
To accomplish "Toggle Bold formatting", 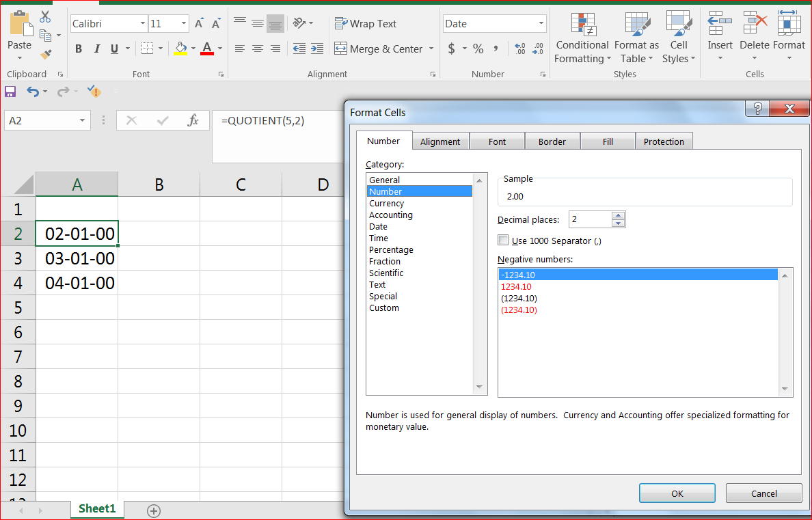I will (x=79, y=49).
